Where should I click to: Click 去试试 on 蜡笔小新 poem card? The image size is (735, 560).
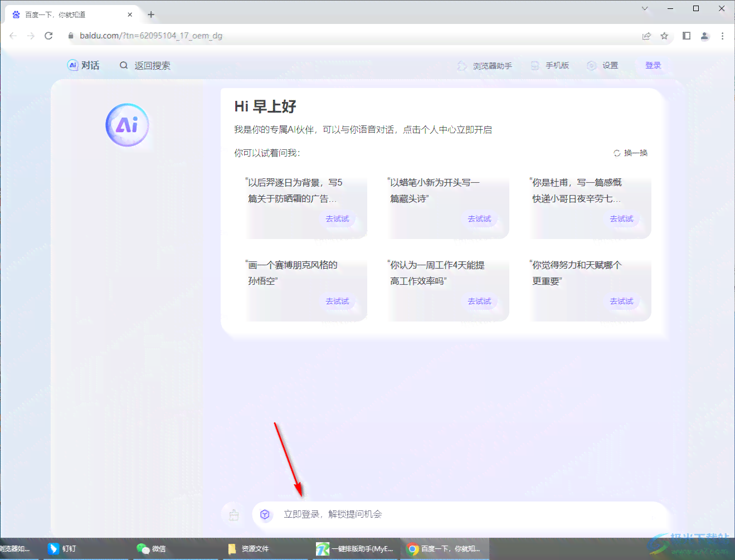pos(479,219)
